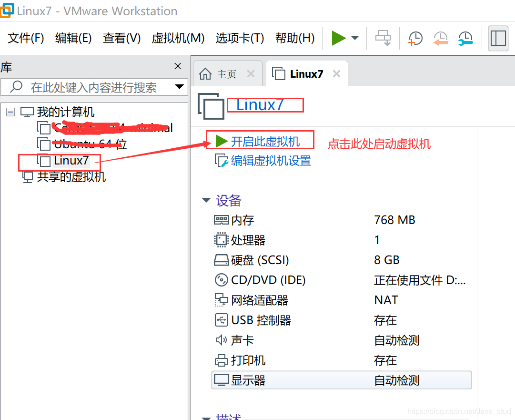
Task: Click the 处理器 processor chip icon
Action: 222,240
